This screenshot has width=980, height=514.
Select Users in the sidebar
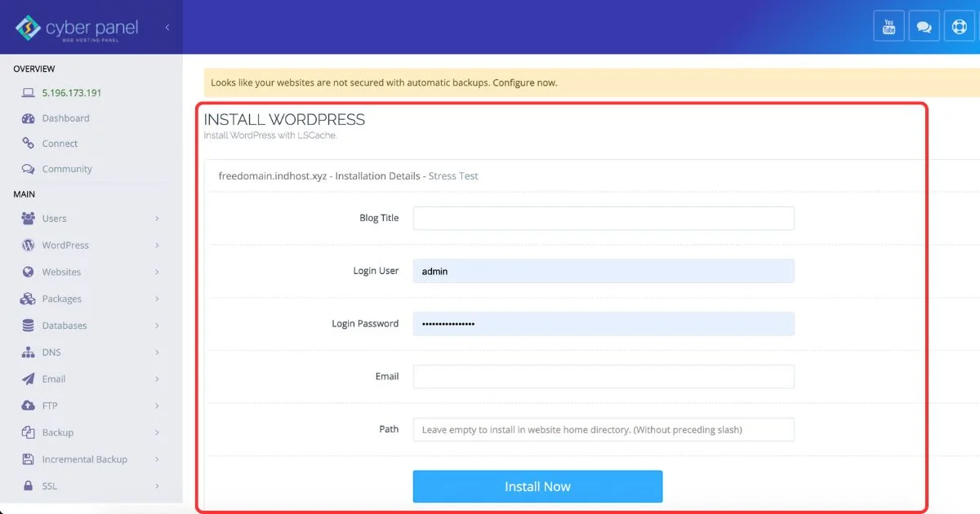(54, 219)
